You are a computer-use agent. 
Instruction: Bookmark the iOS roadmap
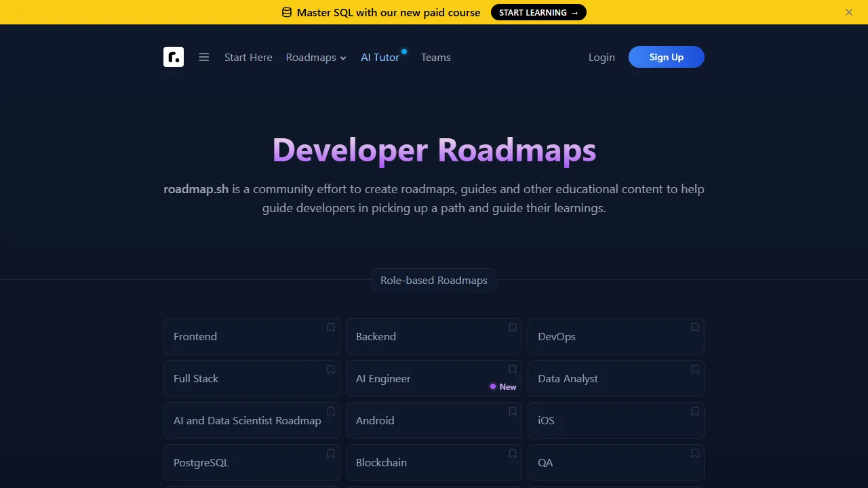695,411
